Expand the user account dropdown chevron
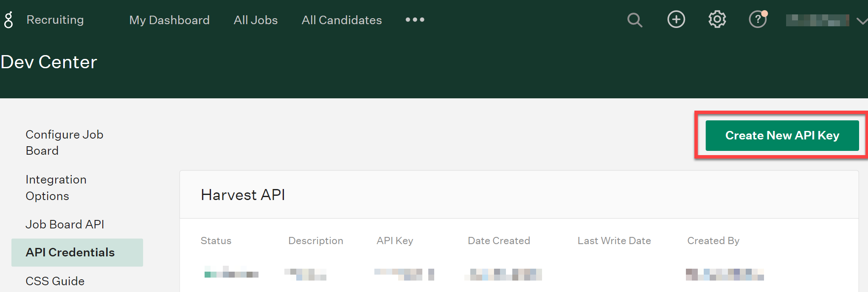The width and height of the screenshot is (868, 292). pos(862,21)
